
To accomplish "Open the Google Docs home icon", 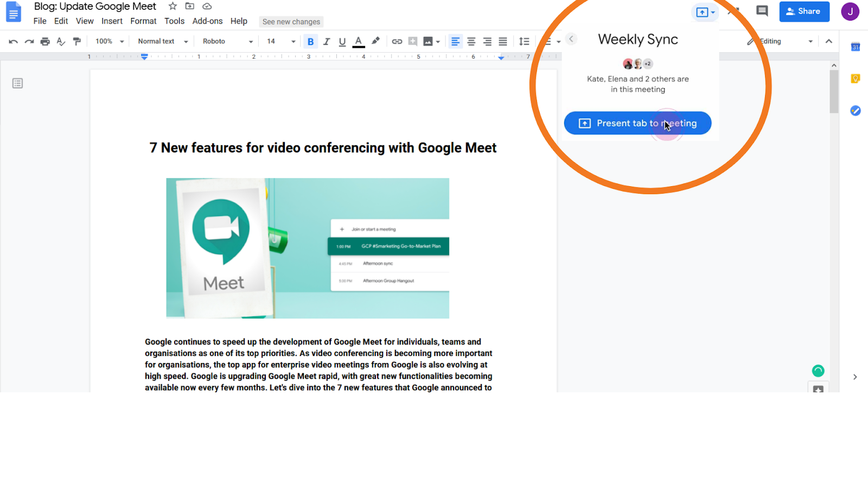I will pos(14,12).
